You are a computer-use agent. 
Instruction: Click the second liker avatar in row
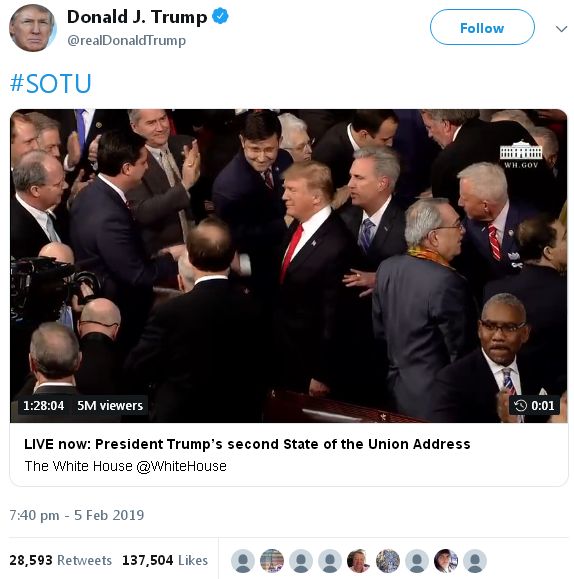click(272, 561)
